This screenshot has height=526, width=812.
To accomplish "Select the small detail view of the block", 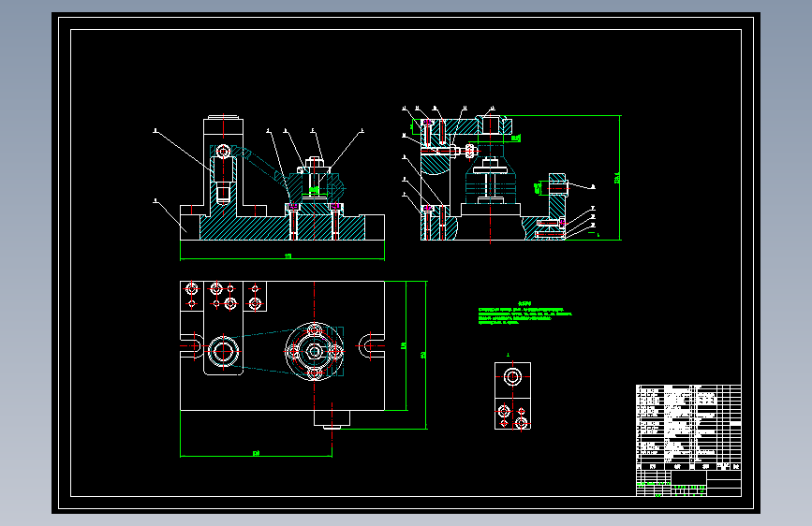I will [x=512, y=396].
